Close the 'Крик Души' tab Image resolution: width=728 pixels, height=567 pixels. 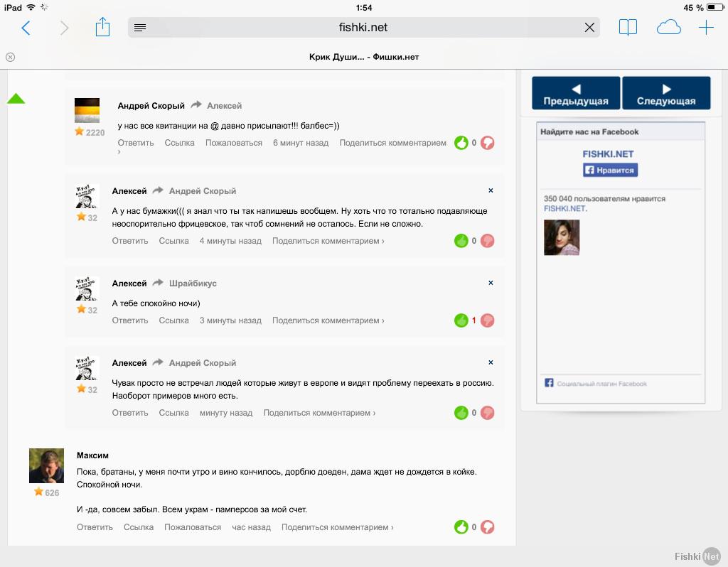coord(10,57)
